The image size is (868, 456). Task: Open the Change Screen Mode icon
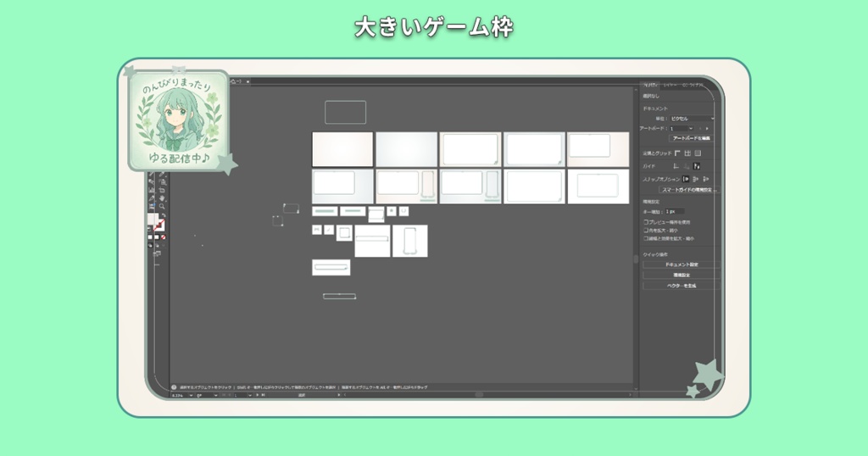(157, 254)
